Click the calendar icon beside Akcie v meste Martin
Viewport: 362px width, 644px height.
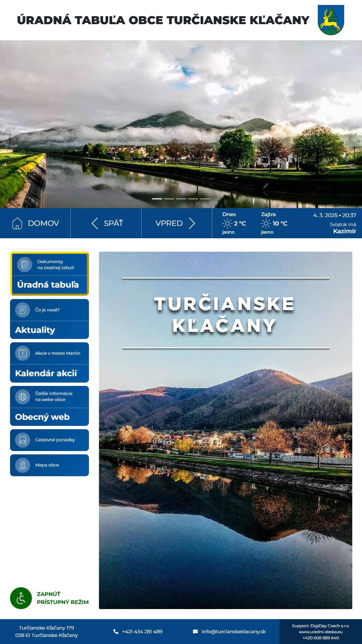(22, 353)
